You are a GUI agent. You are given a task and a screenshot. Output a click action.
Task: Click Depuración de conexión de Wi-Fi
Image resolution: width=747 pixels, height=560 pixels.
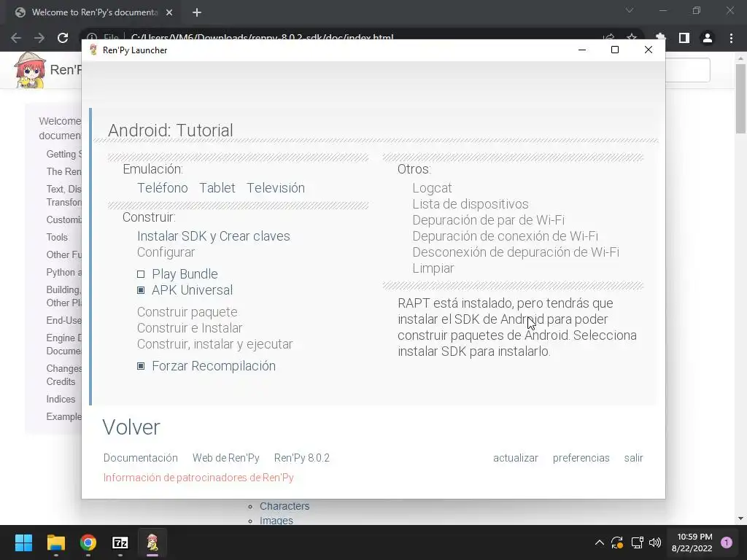pos(505,236)
